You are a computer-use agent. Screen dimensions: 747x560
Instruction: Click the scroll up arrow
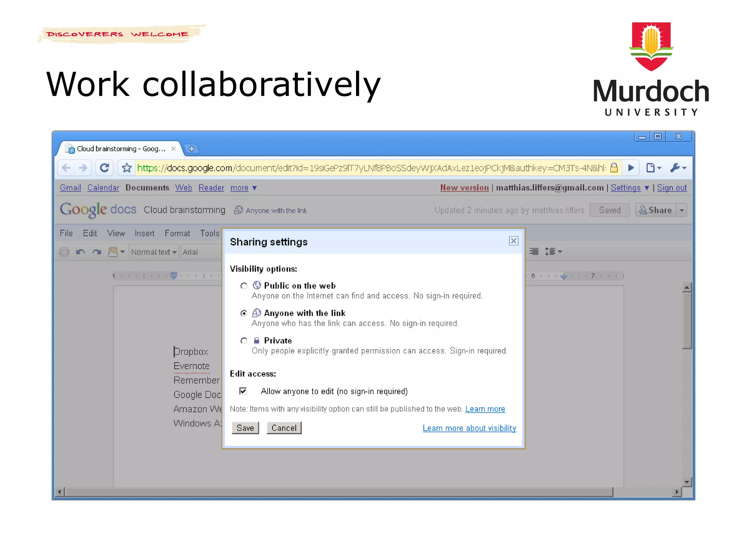[687, 288]
